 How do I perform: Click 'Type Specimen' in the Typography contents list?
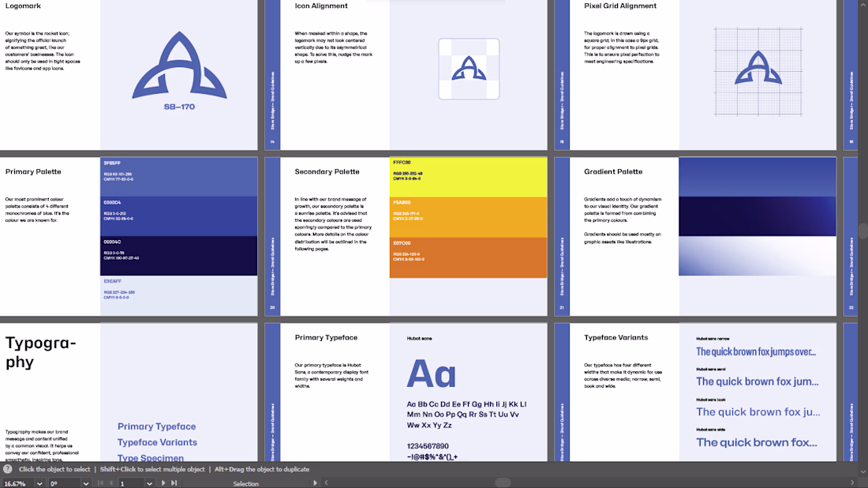pos(151,457)
